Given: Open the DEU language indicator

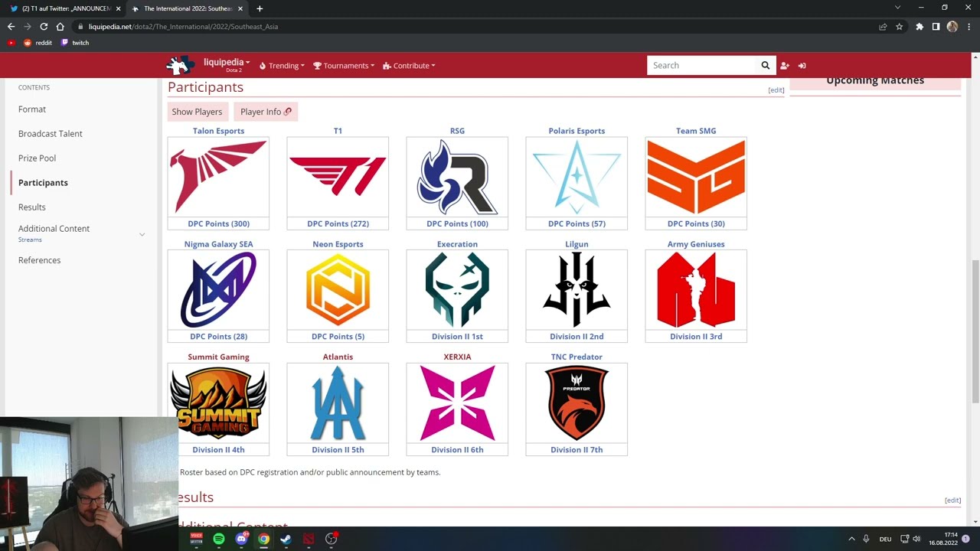Looking at the screenshot, I should pos(885,539).
